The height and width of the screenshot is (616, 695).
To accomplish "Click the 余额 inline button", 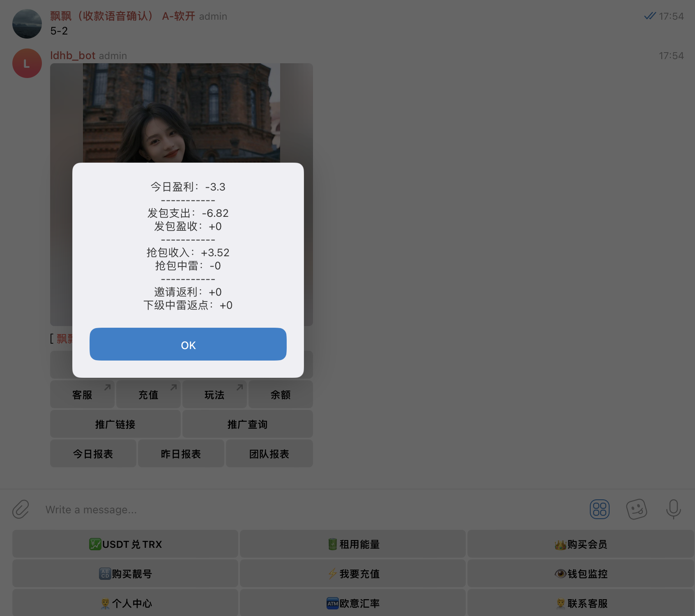I will (x=281, y=395).
